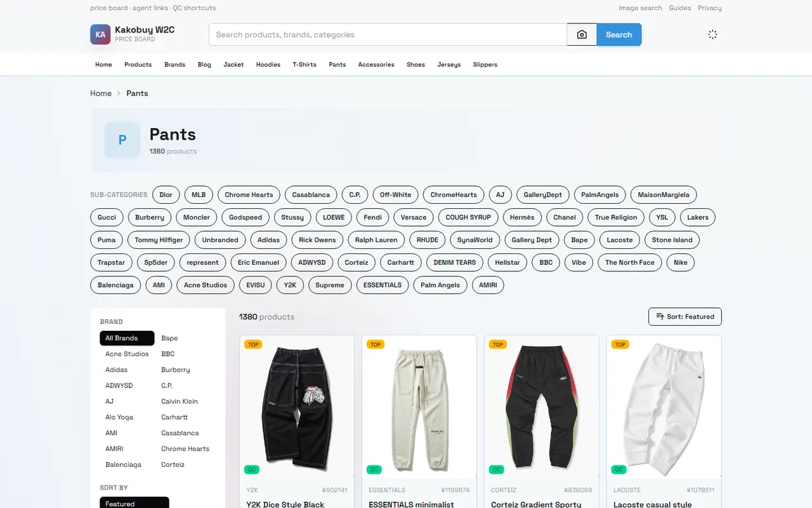The image size is (812, 508).
Task: Click the TOP badge on Lacoste pants
Action: click(620, 344)
